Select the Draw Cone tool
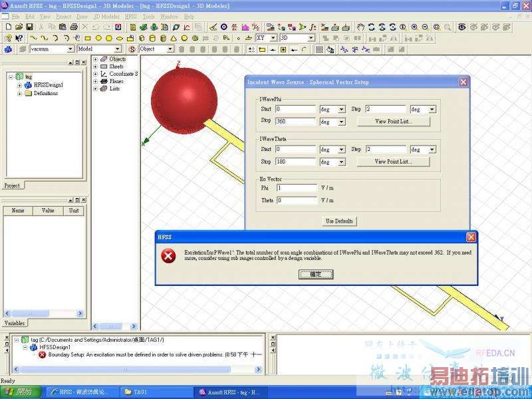The width and height of the screenshot is (532, 399). point(174,39)
